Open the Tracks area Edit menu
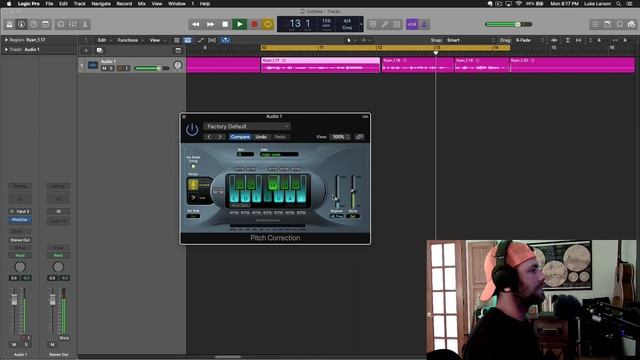This screenshot has height=360, width=640. (104, 40)
